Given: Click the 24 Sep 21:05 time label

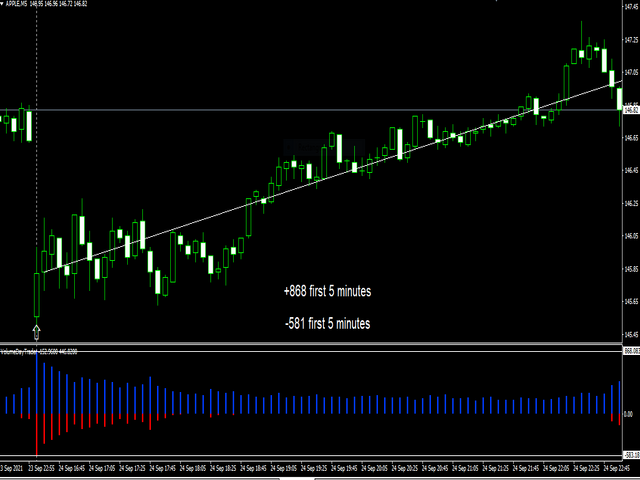Looking at the screenshot, I should [x=465, y=468].
